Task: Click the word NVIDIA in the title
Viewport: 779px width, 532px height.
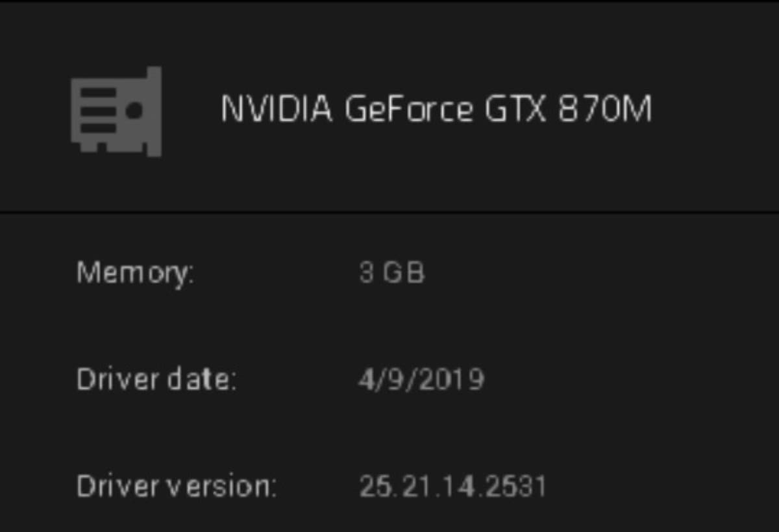Action: 277,109
